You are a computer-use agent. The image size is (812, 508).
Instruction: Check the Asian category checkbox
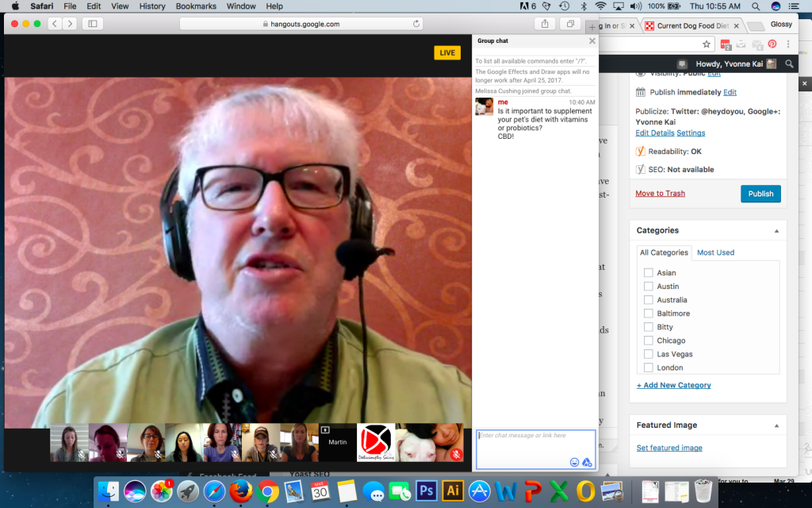click(x=649, y=273)
